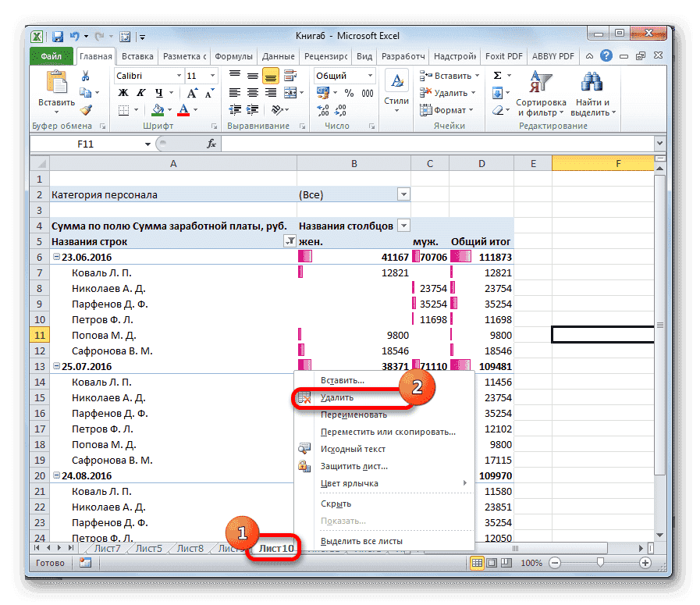Open the Cut tool icon
The width and height of the screenshot is (700, 605).
(x=84, y=76)
